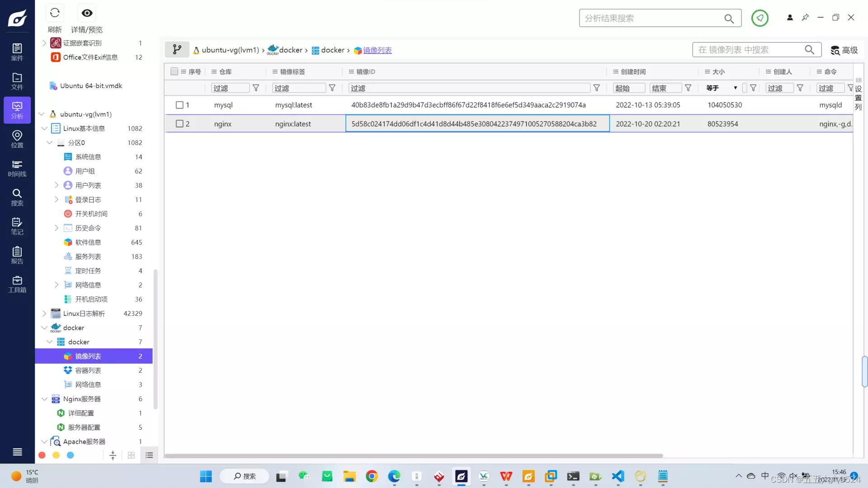Check the box for nginx row
This screenshot has width=868, height=488.
(179, 124)
